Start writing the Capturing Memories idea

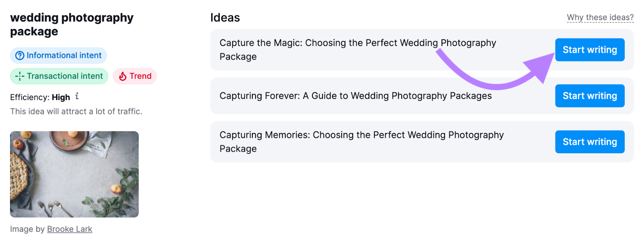[x=590, y=141]
